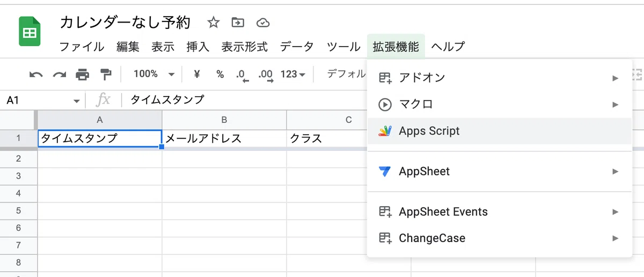Select the cell メールアドレス
644x277 pixels.
click(x=224, y=138)
